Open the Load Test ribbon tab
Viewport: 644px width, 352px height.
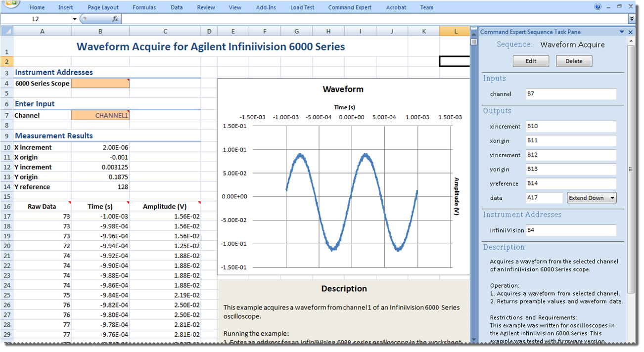(302, 7)
